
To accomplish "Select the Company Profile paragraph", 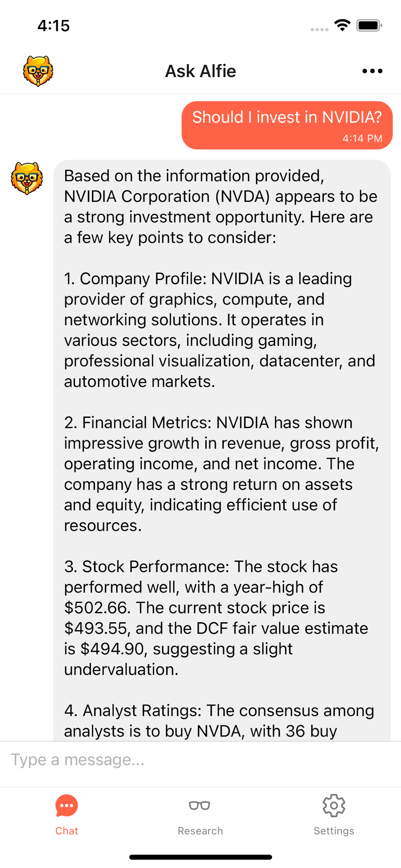I will point(220,330).
